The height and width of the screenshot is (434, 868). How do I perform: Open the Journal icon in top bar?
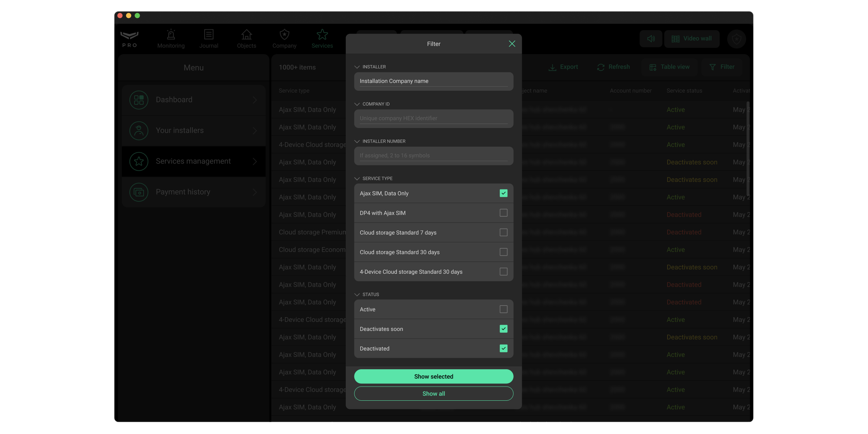point(209,35)
